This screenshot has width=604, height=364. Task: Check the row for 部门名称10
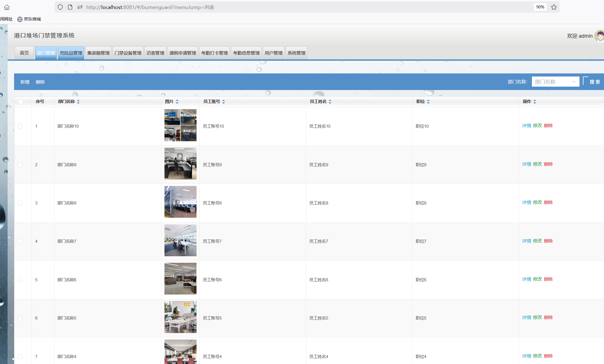tap(20, 126)
